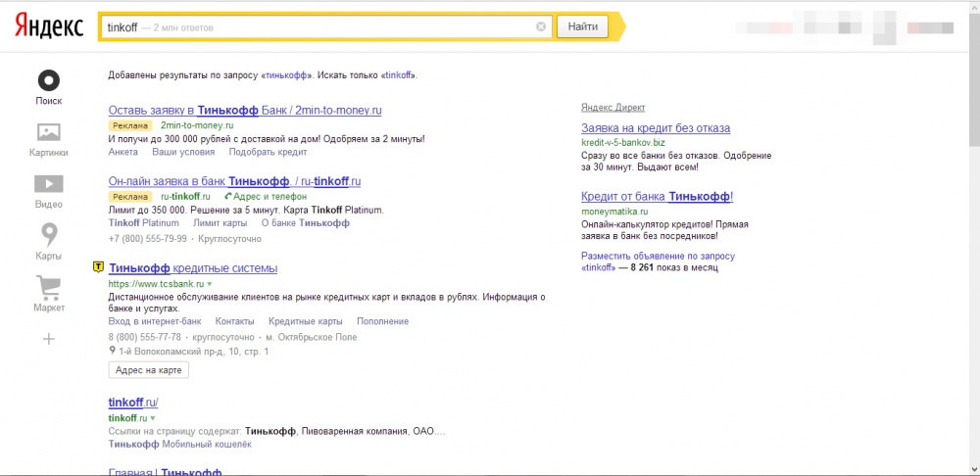Open the Лимит карты sitelink
980x476 pixels.
[x=220, y=223]
